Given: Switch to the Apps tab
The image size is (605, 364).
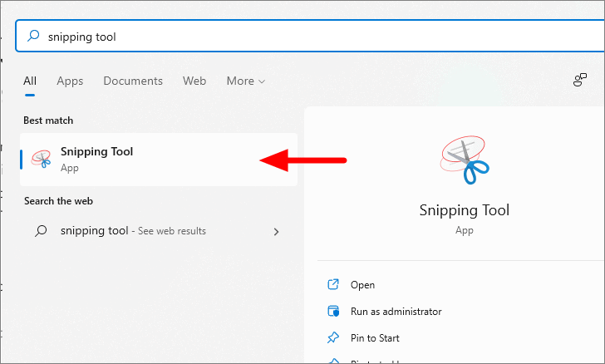Looking at the screenshot, I should (x=70, y=81).
